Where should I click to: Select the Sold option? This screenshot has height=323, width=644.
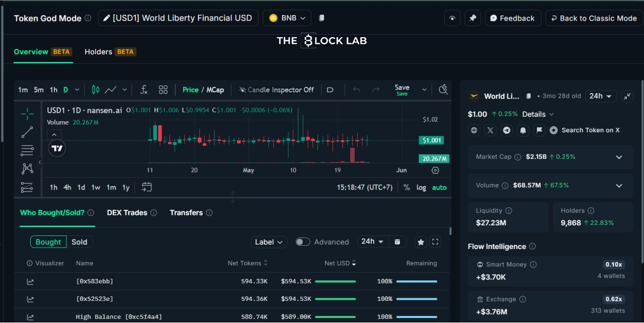[79, 242]
